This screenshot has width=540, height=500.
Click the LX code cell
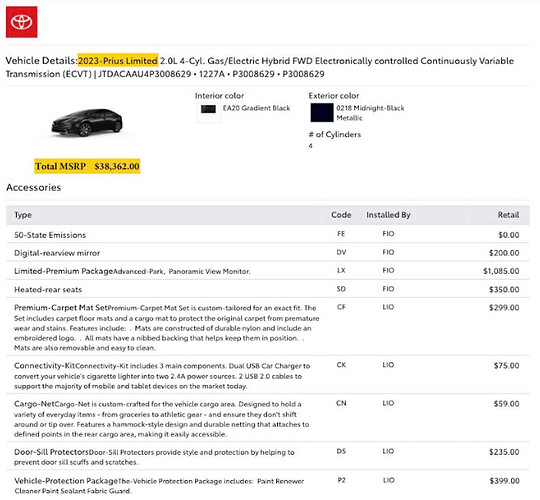pos(341,271)
